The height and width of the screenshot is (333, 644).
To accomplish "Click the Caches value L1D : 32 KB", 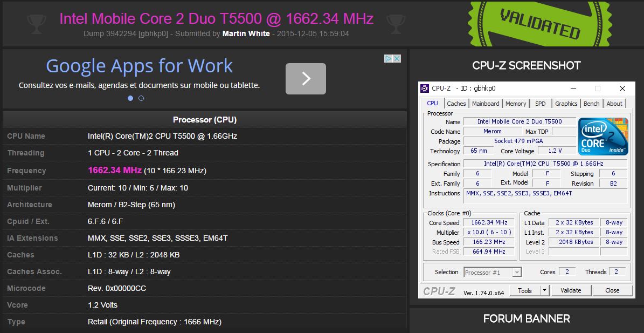I will click(x=134, y=255).
